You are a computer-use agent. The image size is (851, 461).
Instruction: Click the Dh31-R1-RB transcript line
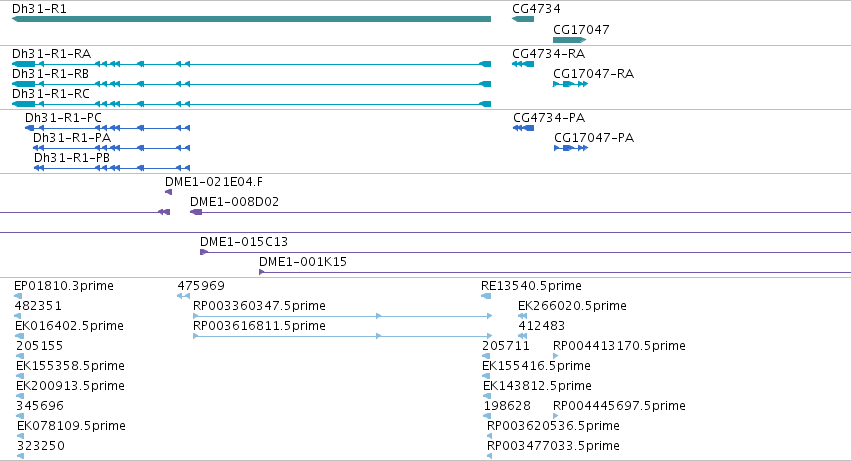pos(251,84)
